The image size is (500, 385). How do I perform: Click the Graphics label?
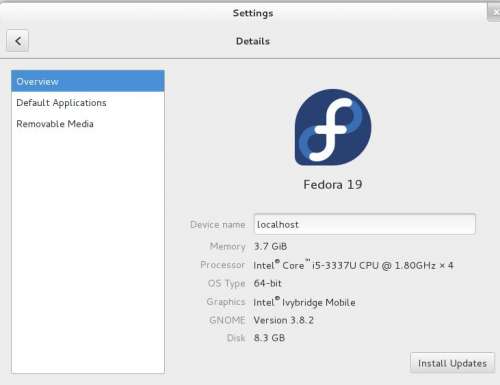coord(226,302)
